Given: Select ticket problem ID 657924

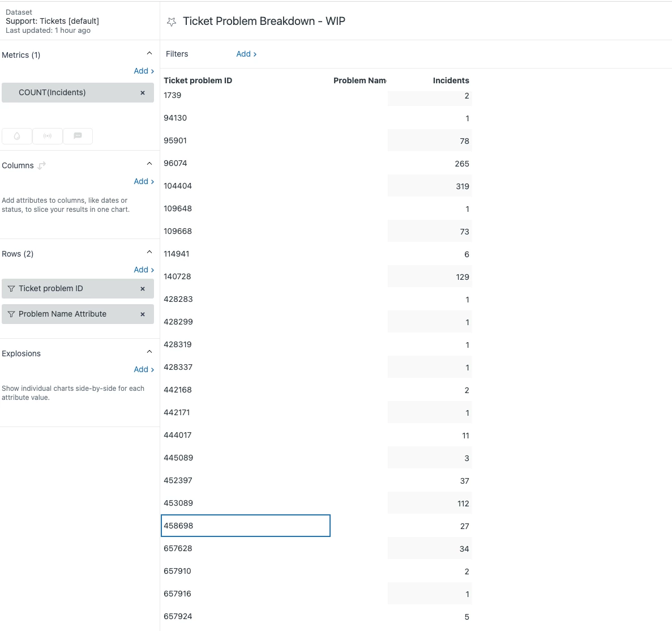Looking at the screenshot, I should [178, 616].
